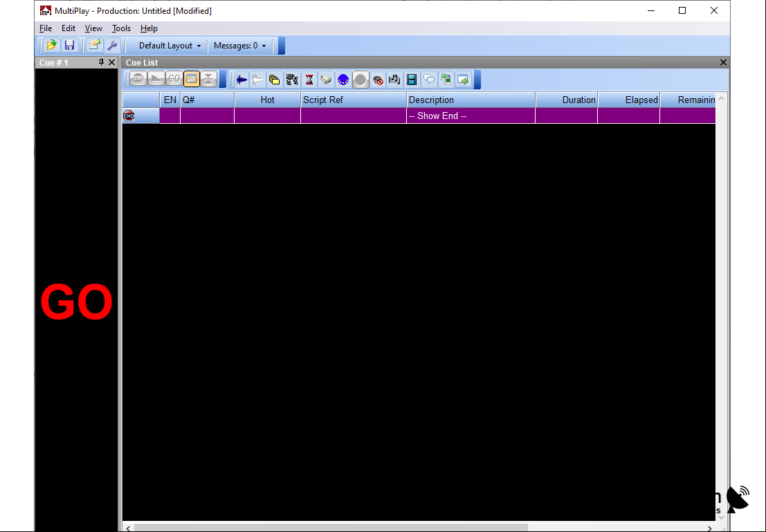The width and height of the screenshot is (766, 532).
Task: Add a MIDI cue with blue connector icon
Action: [x=343, y=79]
